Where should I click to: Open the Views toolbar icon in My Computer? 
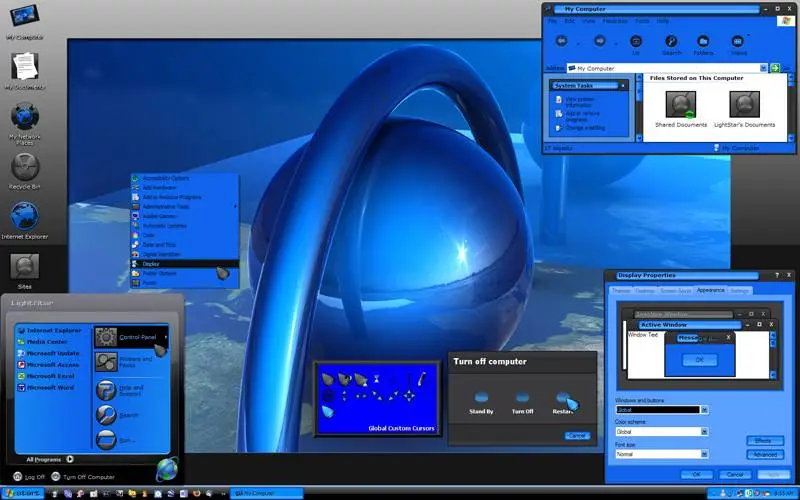click(738, 41)
